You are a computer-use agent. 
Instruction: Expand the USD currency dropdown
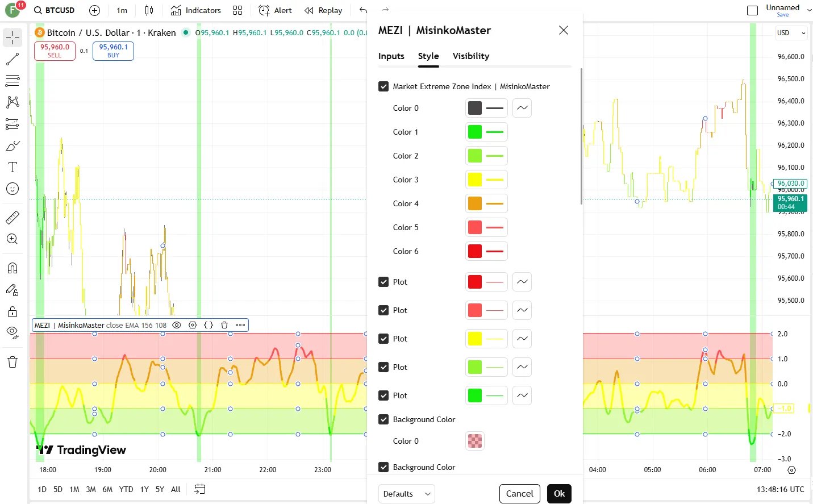791,33
